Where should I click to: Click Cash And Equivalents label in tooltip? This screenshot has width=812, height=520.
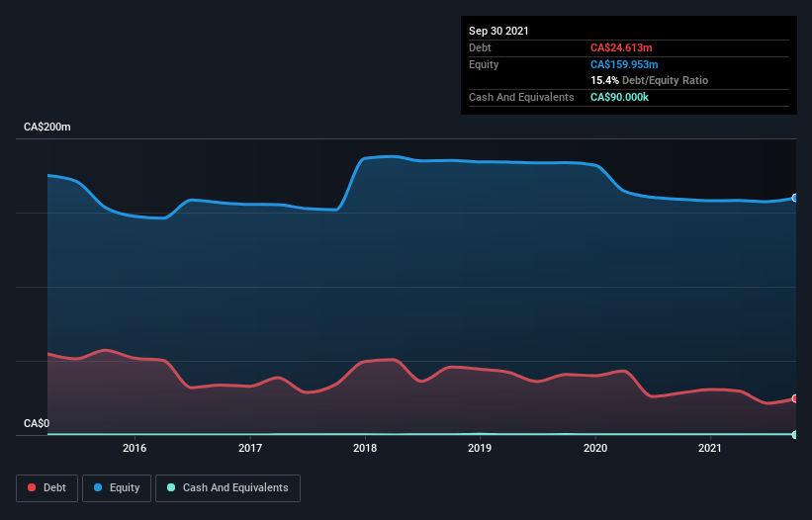pyautogui.click(x=521, y=97)
